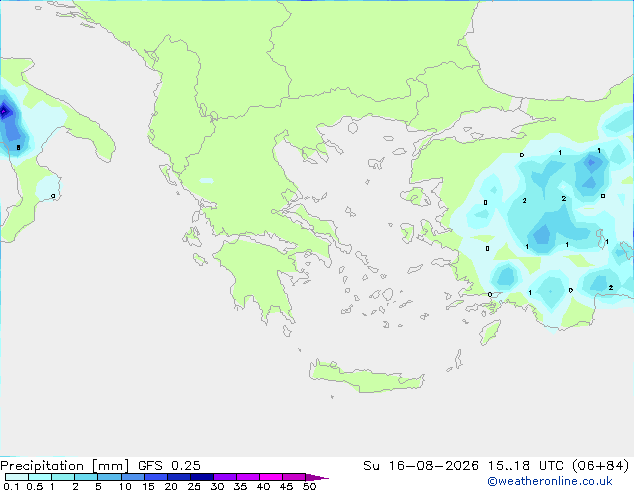
Task: Choose the 20–25 mm dark blue swatch
Action: click(179, 477)
